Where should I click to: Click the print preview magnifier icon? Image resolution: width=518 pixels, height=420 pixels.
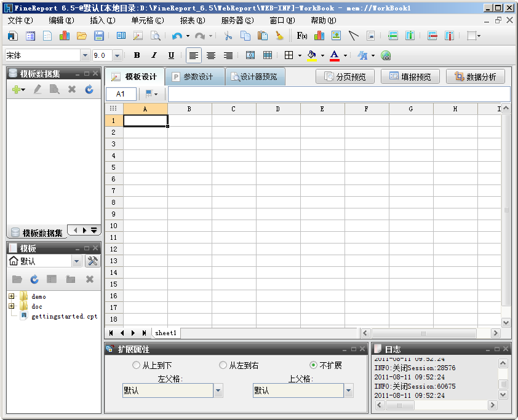155,36
